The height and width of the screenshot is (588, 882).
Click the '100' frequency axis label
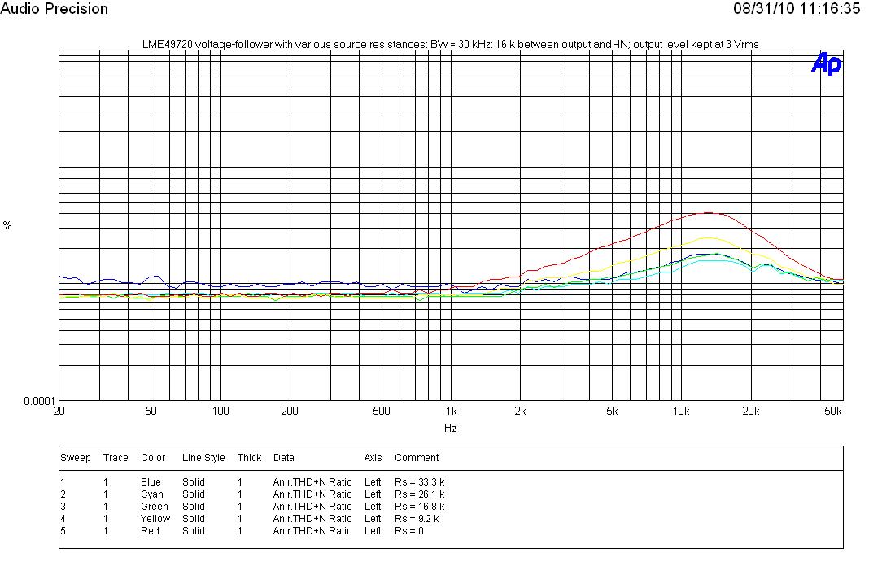point(220,411)
